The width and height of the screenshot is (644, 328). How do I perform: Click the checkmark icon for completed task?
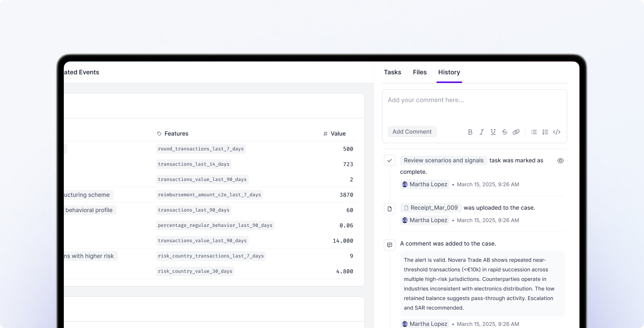pyautogui.click(x=389, y=161)
